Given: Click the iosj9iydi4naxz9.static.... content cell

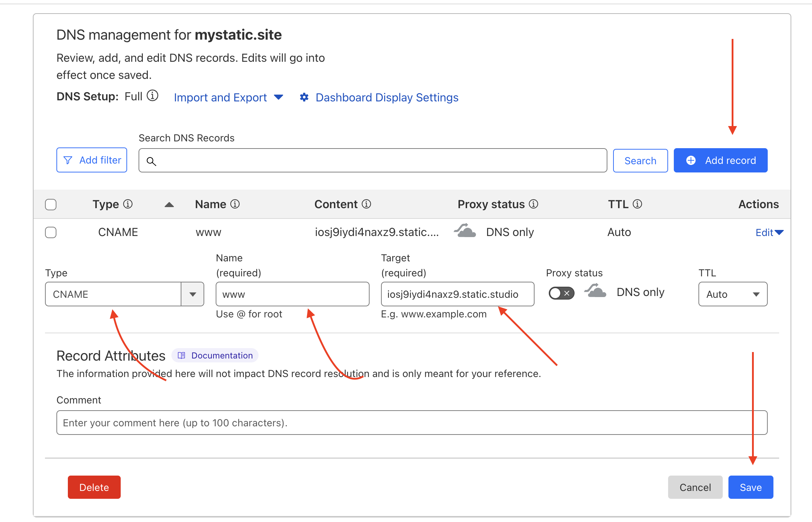Looking at the screenshot, I should [x=377, y=232].
